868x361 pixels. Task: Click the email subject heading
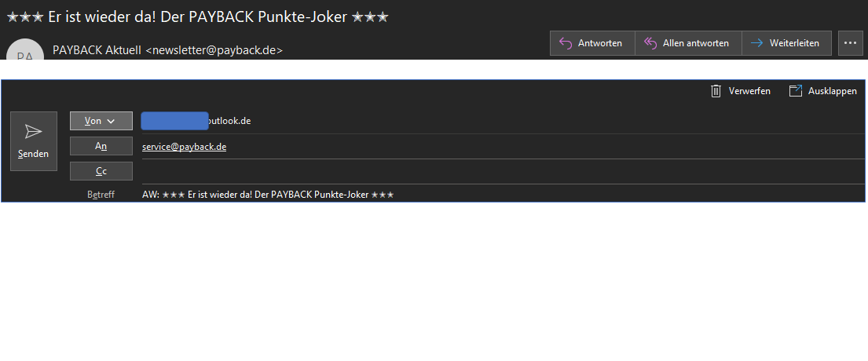point(198,16)
